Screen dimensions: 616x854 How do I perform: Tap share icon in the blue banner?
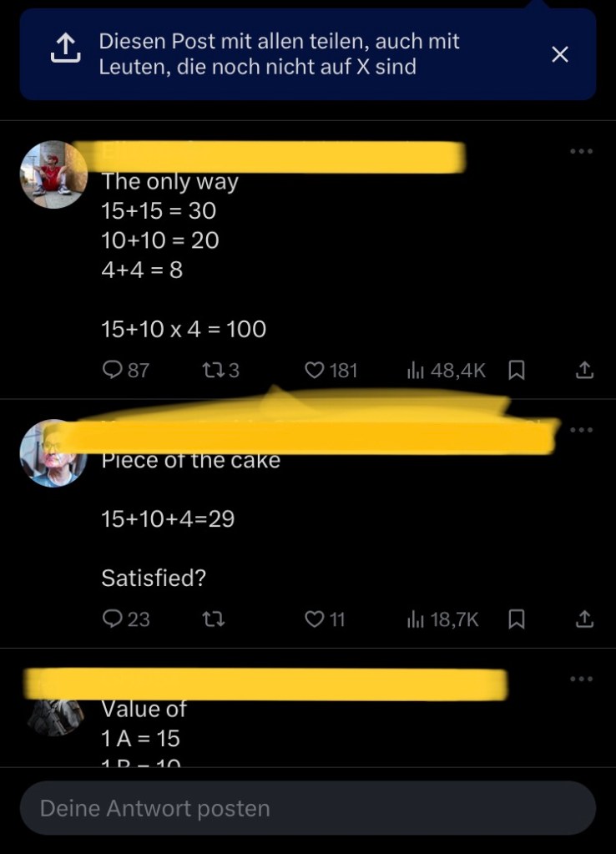point(65,48)
